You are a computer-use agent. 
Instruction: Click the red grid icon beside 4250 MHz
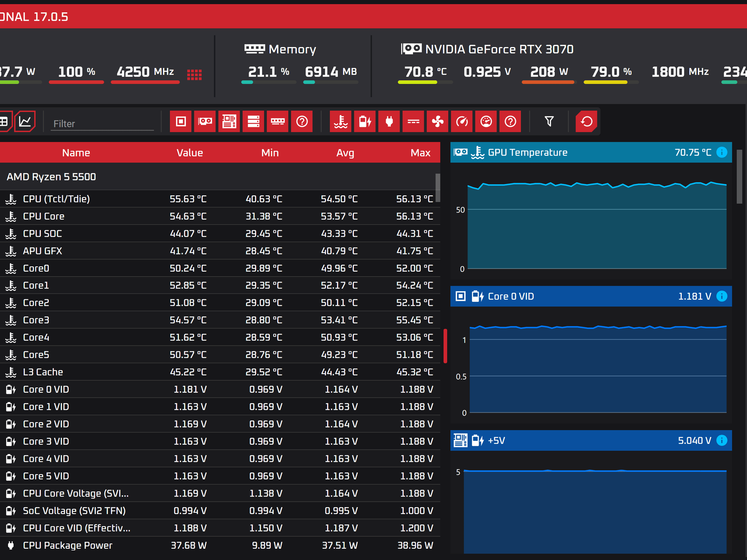click(194, 74)
